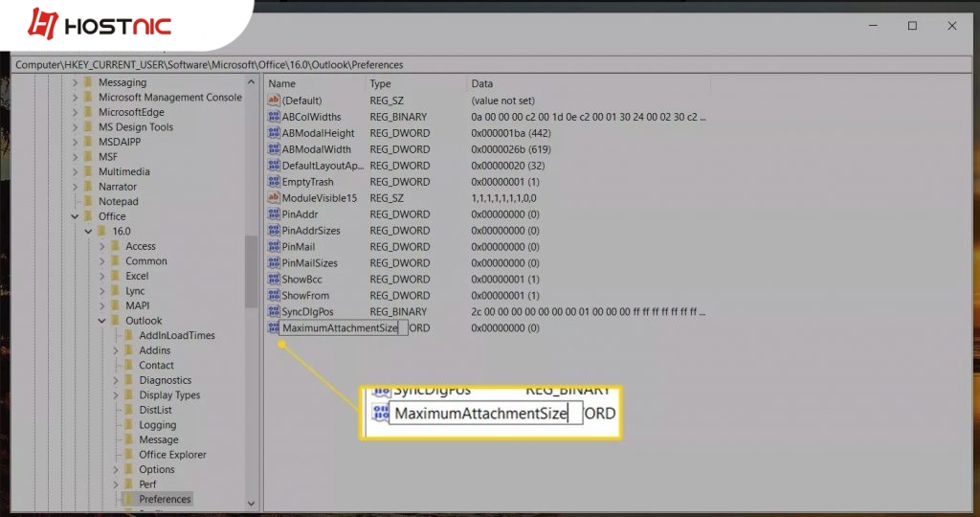Click the 1,1,1,1,1,1,1,0,0 data value
Image resolution: width=980 pixels, height=517 pixels.
pos(503,198)
